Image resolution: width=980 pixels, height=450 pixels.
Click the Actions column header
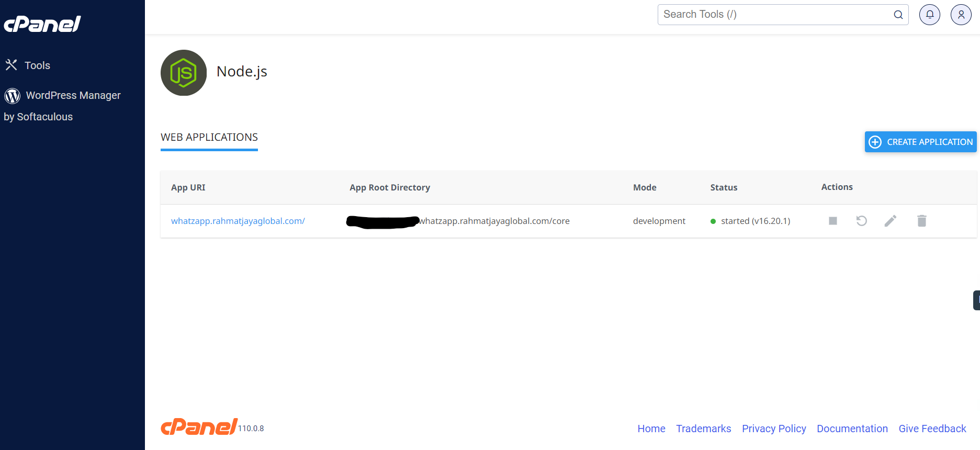(x=837, y=187)
